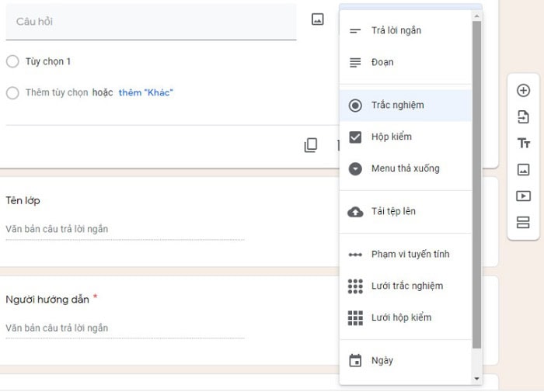Viewport: 544px width, 392px height.
Task: Choose 'Phạm vi tuyến tính' linear scale
Action: 405,255
